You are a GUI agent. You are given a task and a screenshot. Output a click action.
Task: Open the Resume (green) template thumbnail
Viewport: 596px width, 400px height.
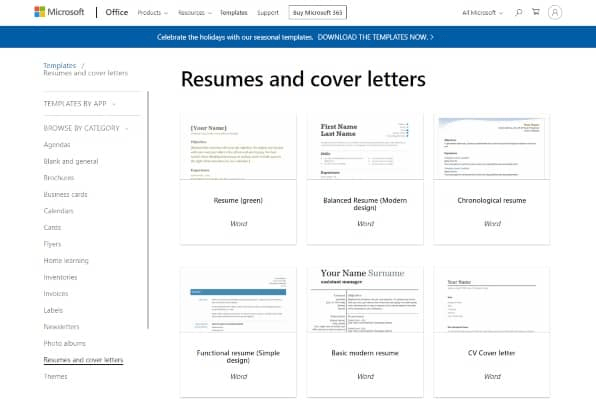(238, 146)
